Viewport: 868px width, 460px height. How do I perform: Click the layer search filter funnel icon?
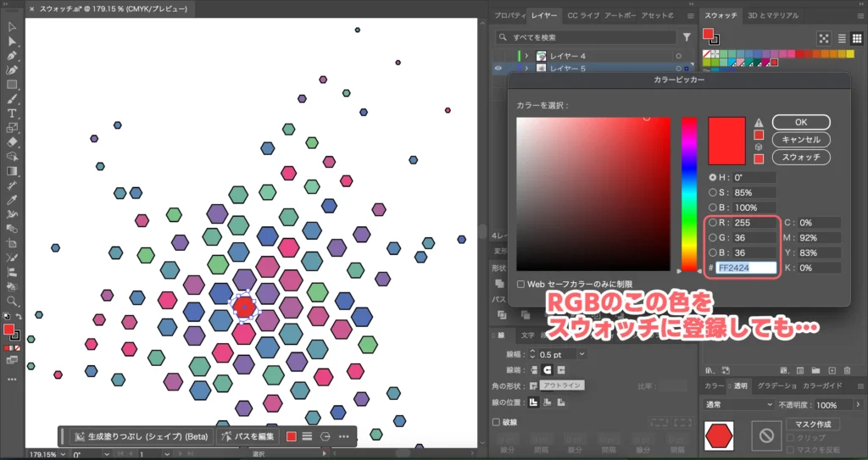(x=687, y=37)
